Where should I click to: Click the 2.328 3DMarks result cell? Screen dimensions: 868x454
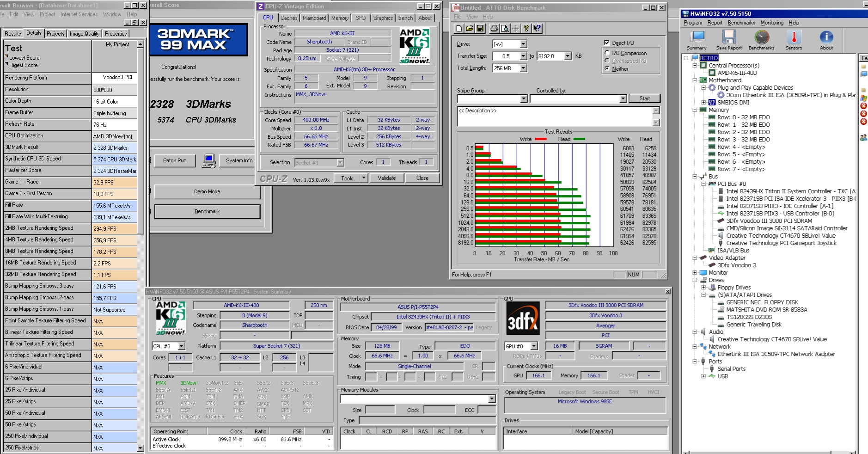click(x=114, y=148)
